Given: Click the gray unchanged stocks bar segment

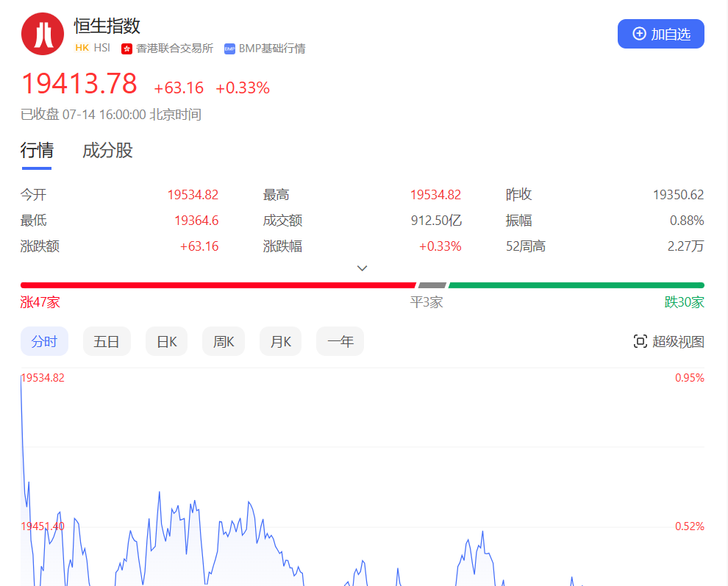Looking at the screenshot, I should (432, 285).
